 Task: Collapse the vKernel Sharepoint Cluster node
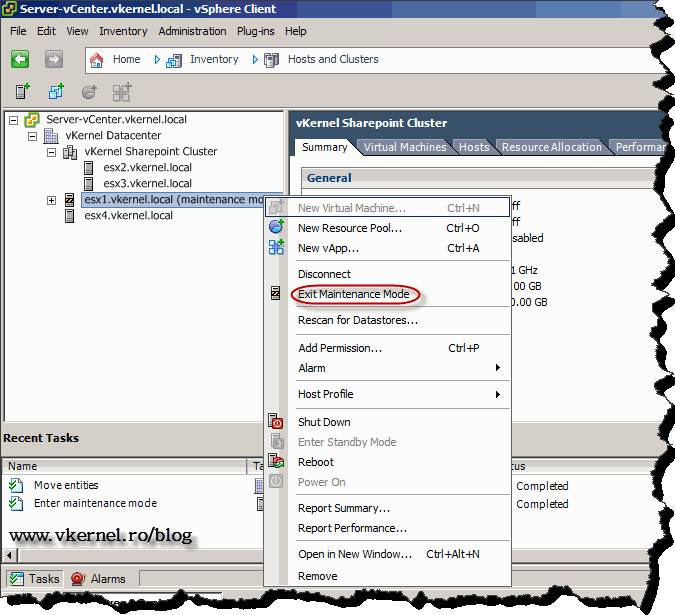(51, 152)
